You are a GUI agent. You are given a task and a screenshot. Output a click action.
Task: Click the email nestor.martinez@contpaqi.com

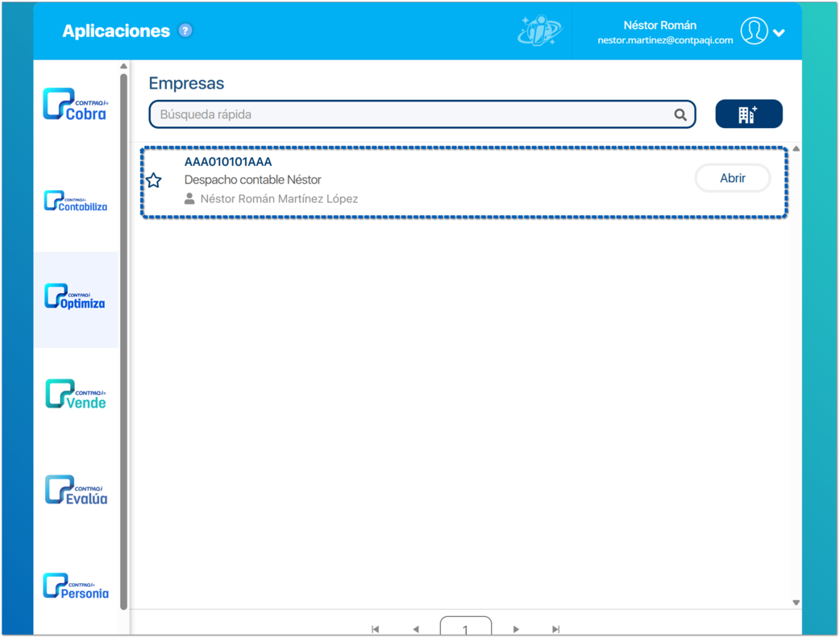coord(665,40)
